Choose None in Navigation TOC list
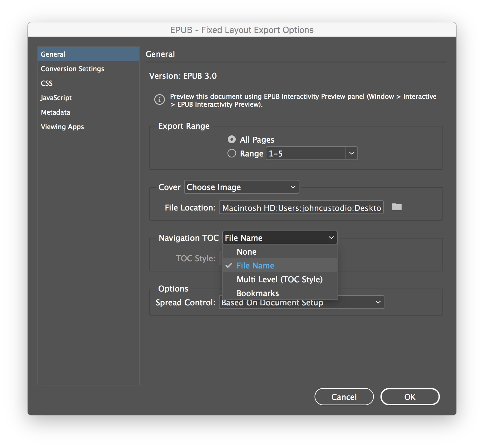Image resolution: width=484 pixels, height=448 pixels. tap(280, 252)
